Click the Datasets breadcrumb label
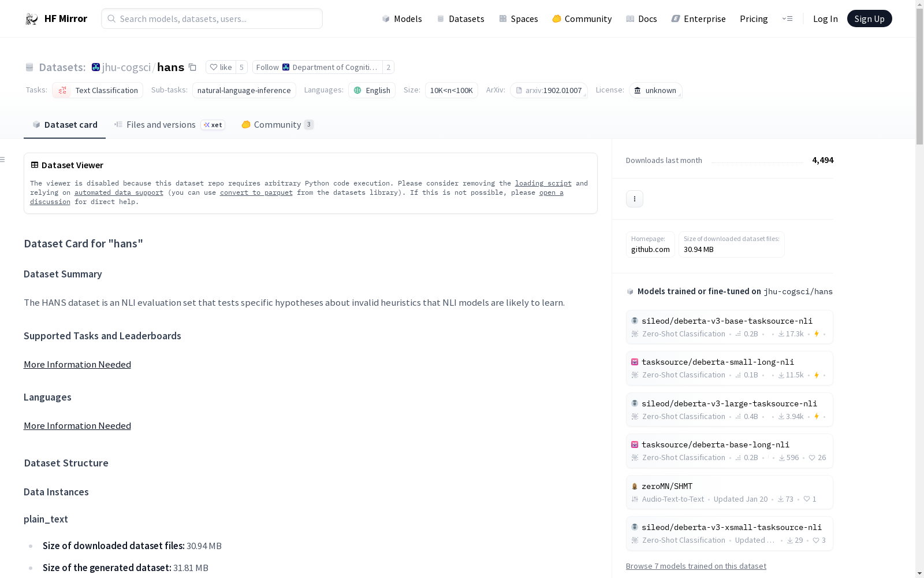 click(62, 68)
